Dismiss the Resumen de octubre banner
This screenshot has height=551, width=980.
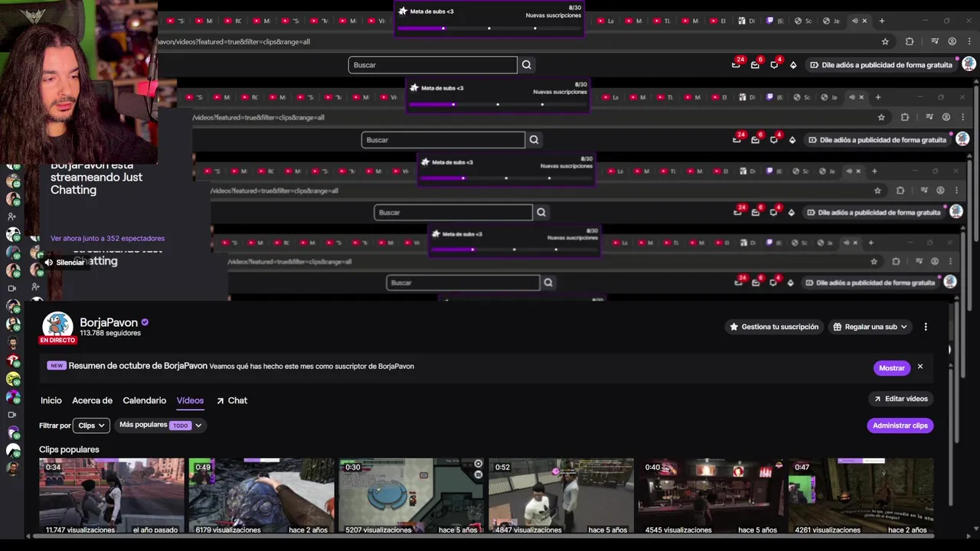920,367
